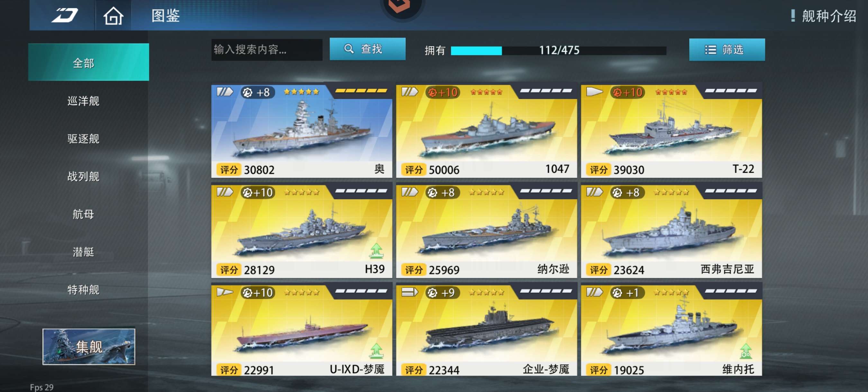Click green upgrade arrow on H39 card

point(376,251)
